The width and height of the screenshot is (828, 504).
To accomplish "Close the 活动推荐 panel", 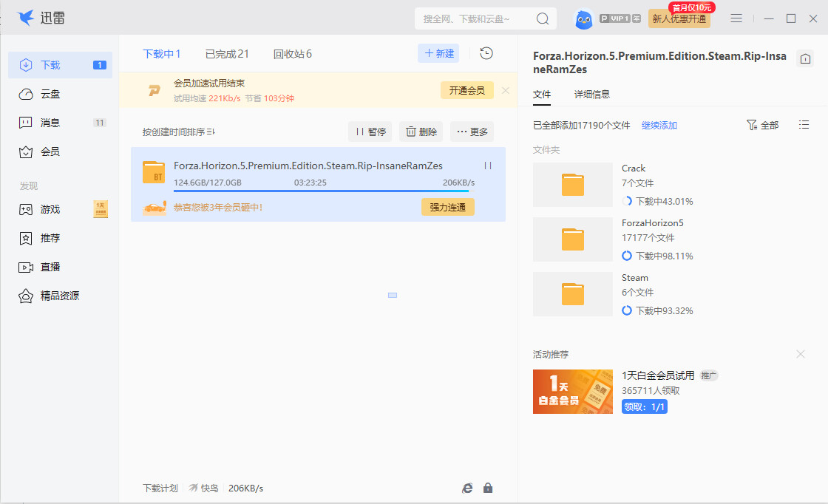I will pyautogui.click(x=801, y=354).
